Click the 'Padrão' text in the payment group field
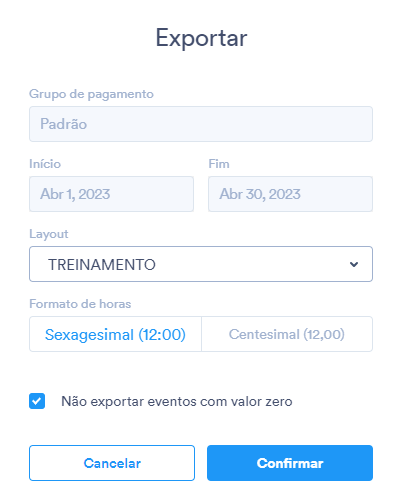395x500 pixels. [x=64, y=124]
